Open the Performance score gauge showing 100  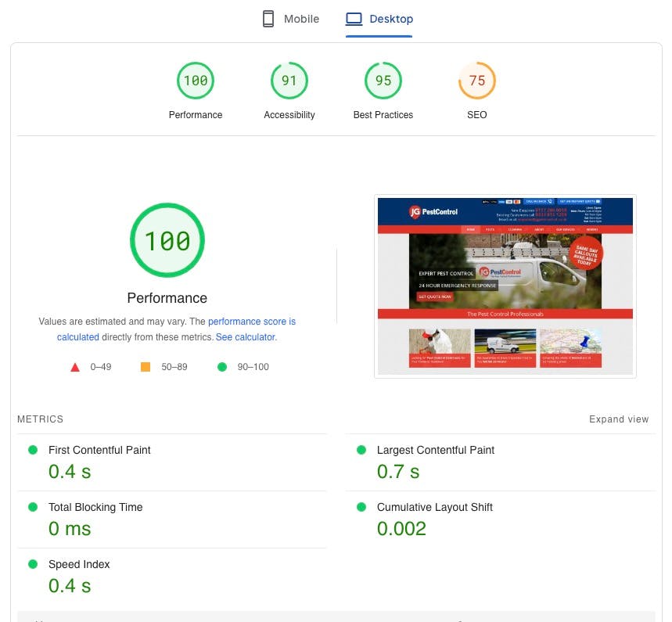point(196,81)
